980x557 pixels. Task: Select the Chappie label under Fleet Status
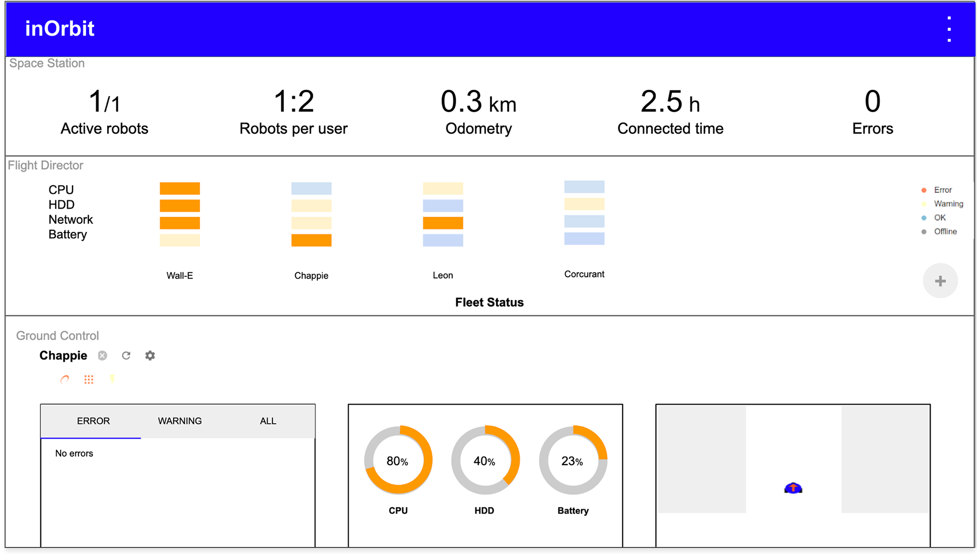tap(311, 275)
